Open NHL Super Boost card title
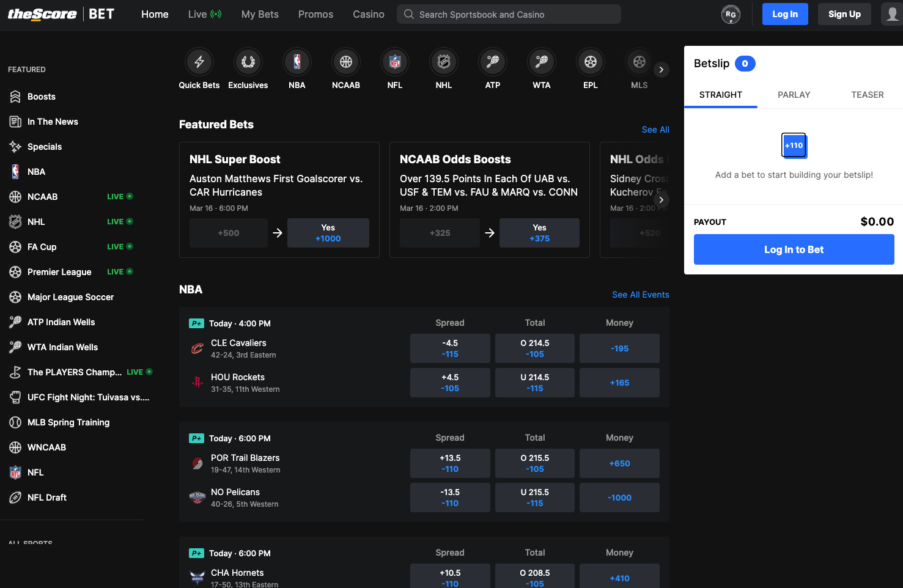Screen dimensions: 903x588 tap(235, 160)
